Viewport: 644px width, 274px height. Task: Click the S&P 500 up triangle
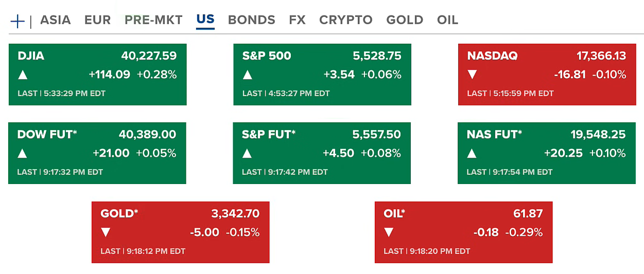click(248, 75)
